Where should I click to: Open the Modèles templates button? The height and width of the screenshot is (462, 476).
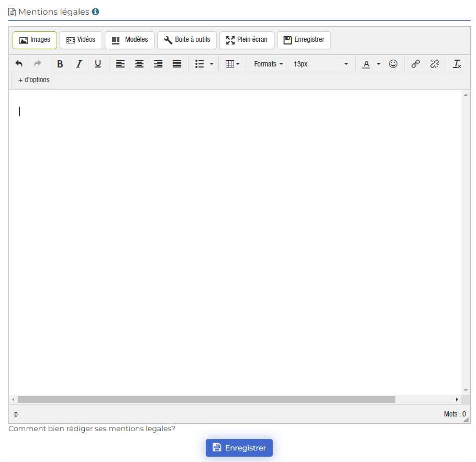[x=130, y=40]
